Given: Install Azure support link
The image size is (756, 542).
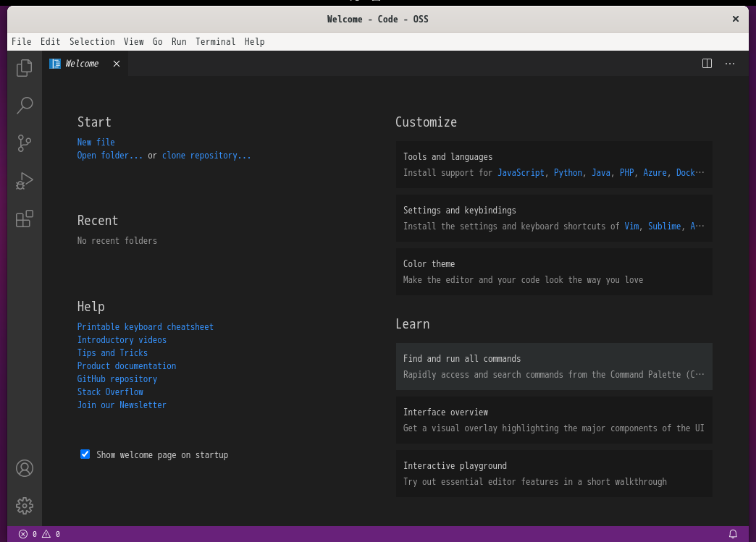Looking at the screenshot, I should pyautogui.click(x=655, y=172).
